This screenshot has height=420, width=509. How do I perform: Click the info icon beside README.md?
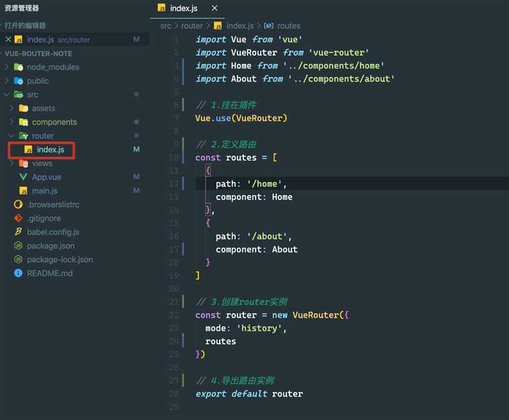click(19, 273)
